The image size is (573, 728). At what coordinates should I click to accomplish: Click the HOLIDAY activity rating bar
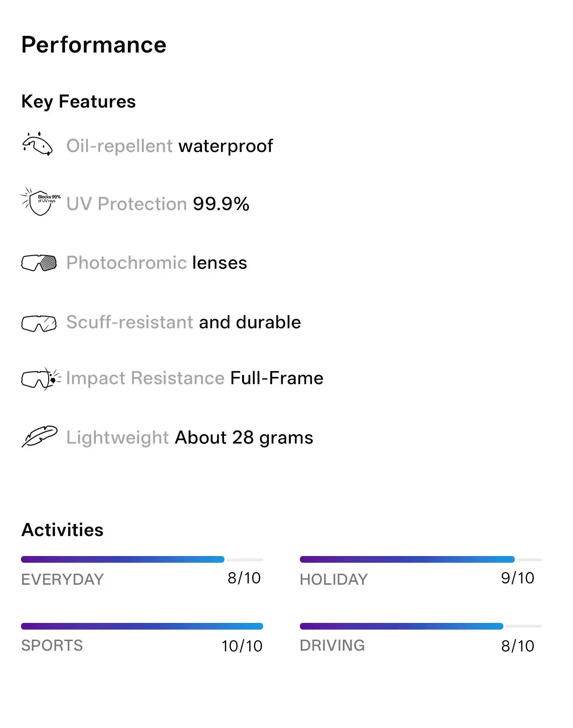[421, 559]
